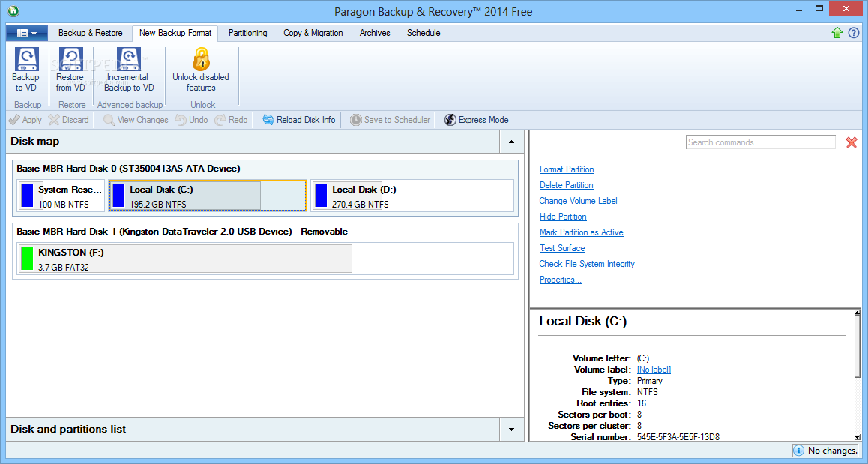Click the Backup to VD icon

tap(26, 59)
